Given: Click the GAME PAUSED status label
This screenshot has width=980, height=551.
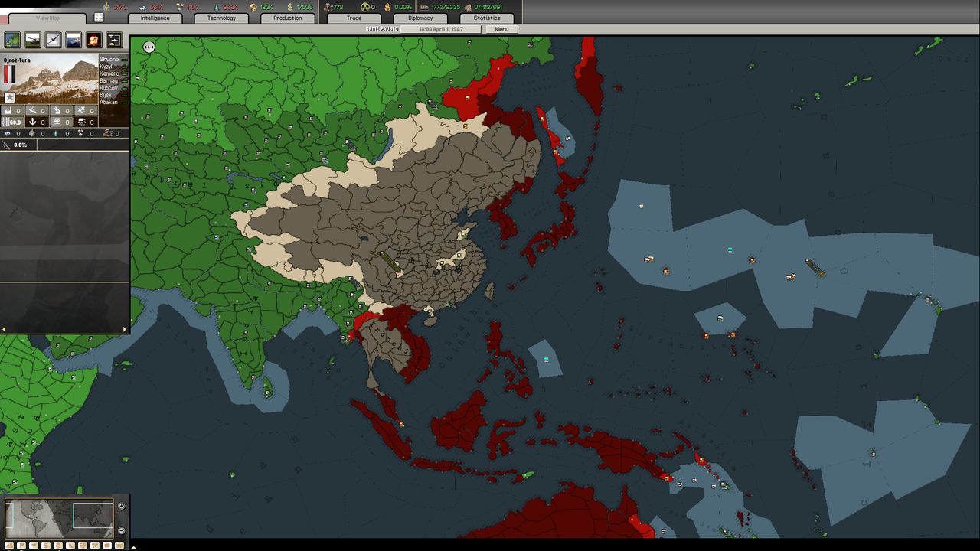Looking at the screenshot, I should point(381,29).
